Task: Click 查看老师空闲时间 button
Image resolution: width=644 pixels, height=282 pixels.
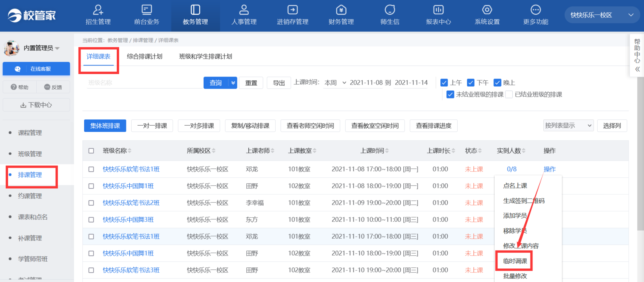Action: pyautogui.click(x=310, y=126)
